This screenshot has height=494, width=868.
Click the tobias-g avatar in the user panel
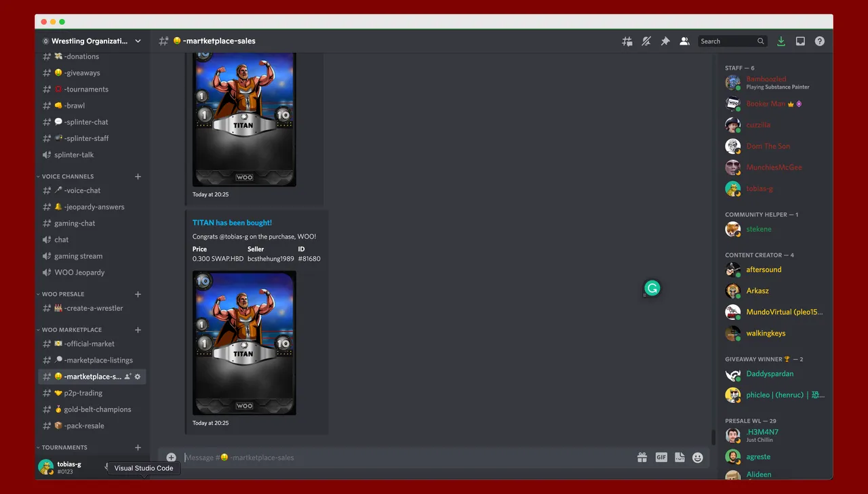tap(45, 467)
